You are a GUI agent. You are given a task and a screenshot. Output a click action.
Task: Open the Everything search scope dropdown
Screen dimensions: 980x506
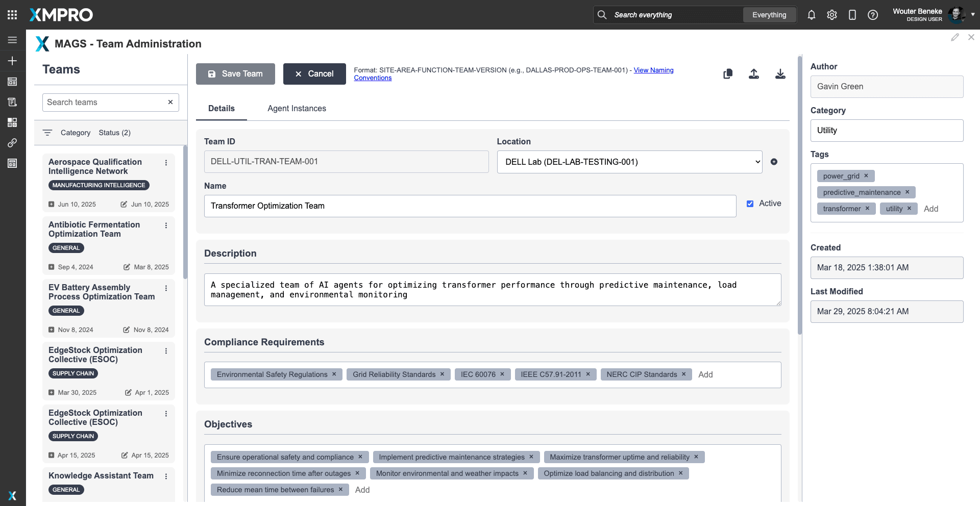[769, 15]
